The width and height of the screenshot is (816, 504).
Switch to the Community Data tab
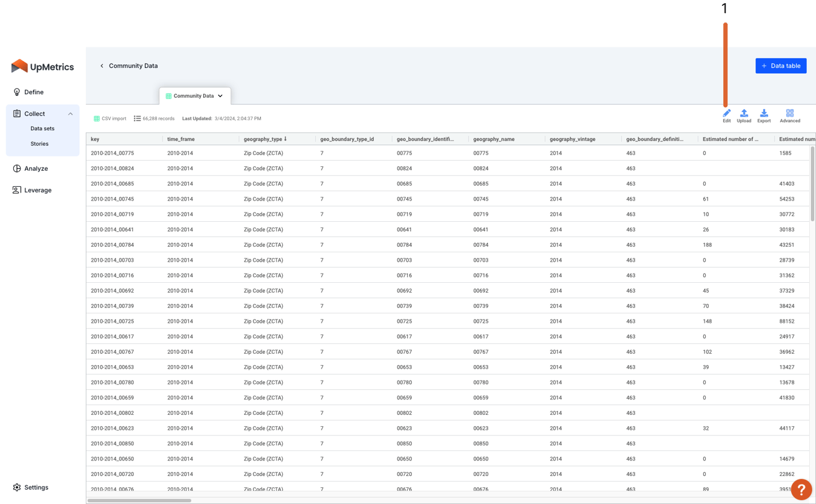coord(195,96)
